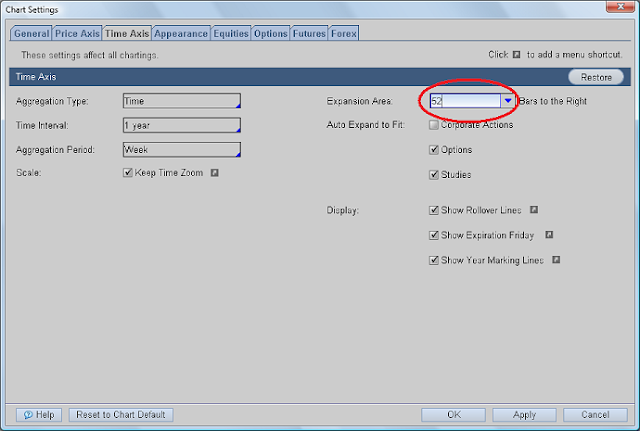640x431 pixels.
Task: Uncheck the Studies auto expand checkbox
Action: pyautogui.click(x=434, y=175)
